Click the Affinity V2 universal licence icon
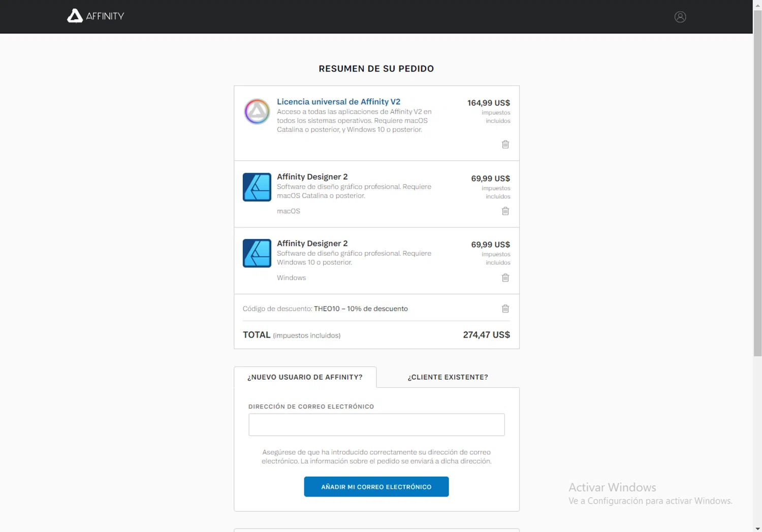762x532 pixels. click(x=257, y=112)
